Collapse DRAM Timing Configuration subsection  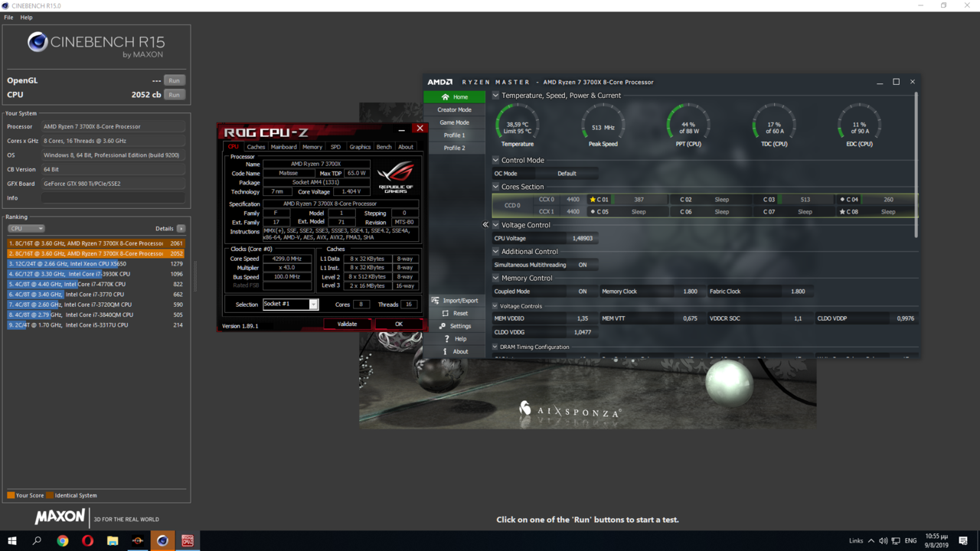coord(495,347)
